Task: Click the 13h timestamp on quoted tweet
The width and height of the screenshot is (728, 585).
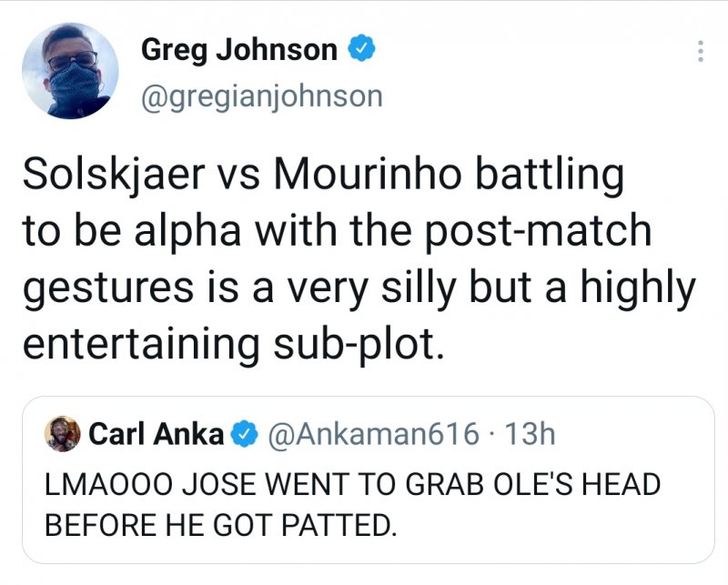Action: tap(527, 434)
